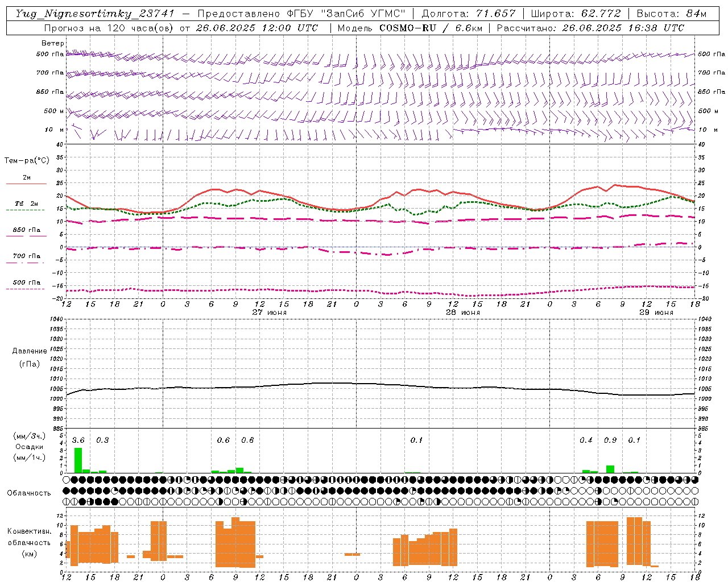Screen dimensions: 728x582
Task: Click the station title Yug_Nignesortimky_23741
Action: pos(94,14)
